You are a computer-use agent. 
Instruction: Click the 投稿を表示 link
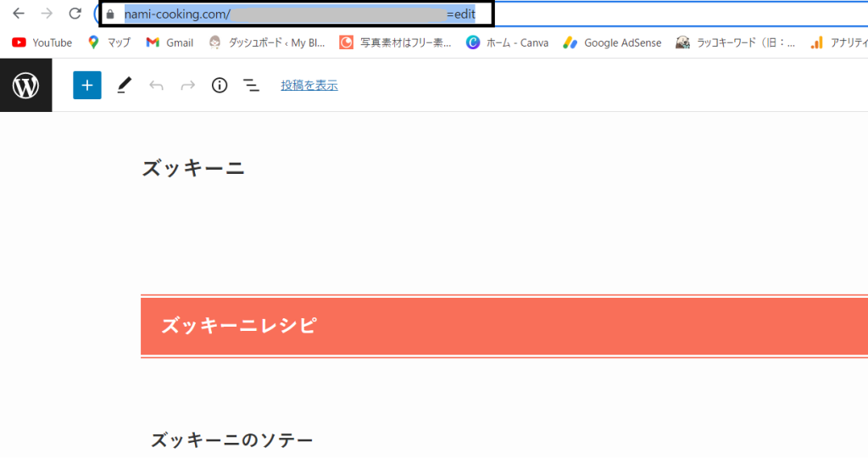point(309,85)
